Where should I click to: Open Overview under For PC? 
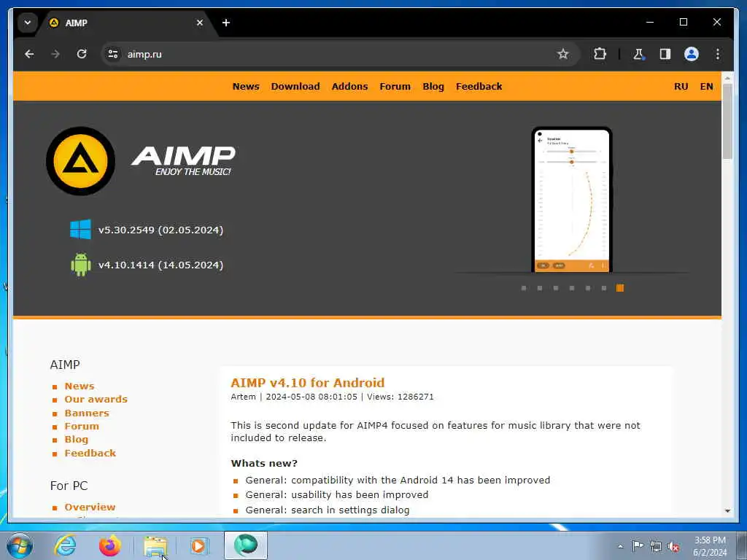pos(90,507)
